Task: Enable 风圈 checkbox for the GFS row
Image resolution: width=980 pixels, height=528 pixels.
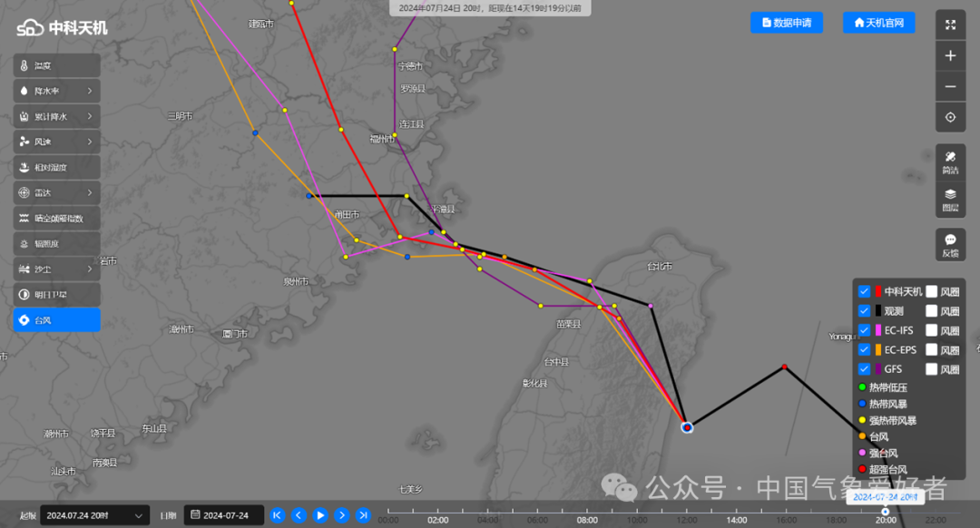Action: 931,369
